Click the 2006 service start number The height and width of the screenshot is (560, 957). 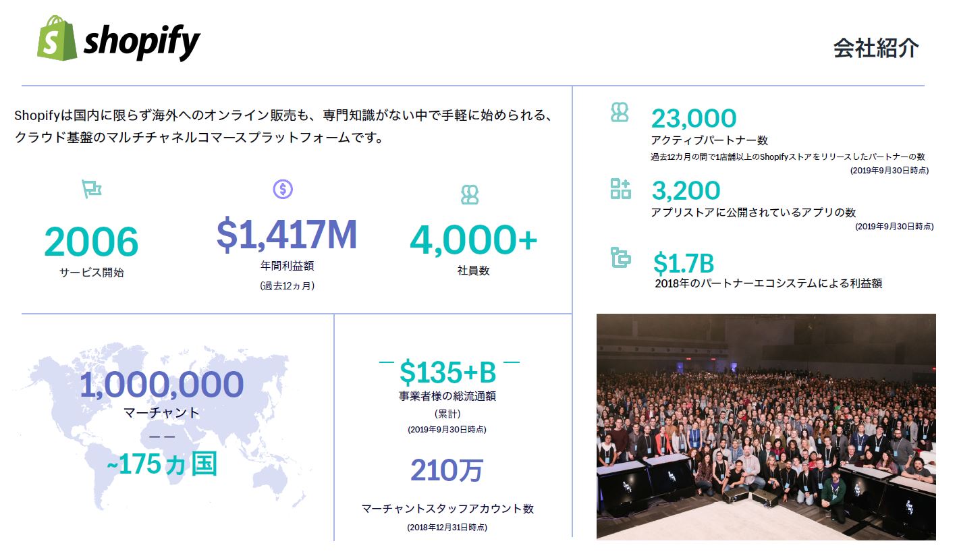point(91,242)
